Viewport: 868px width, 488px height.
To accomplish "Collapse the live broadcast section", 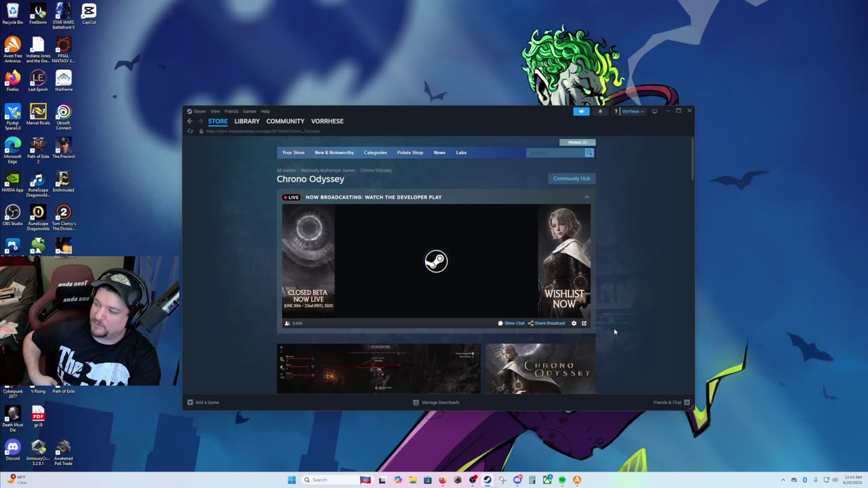I will pos(587,197).
